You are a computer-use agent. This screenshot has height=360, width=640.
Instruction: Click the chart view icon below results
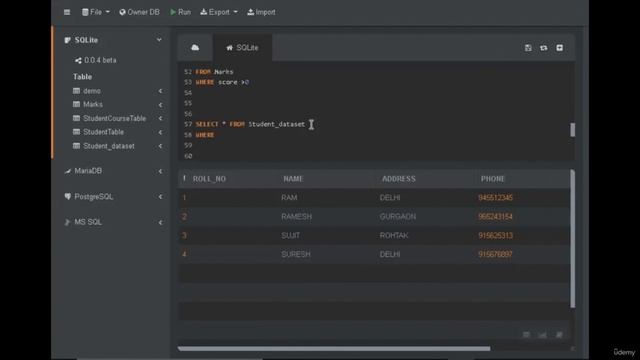click(x=542, y=335)
